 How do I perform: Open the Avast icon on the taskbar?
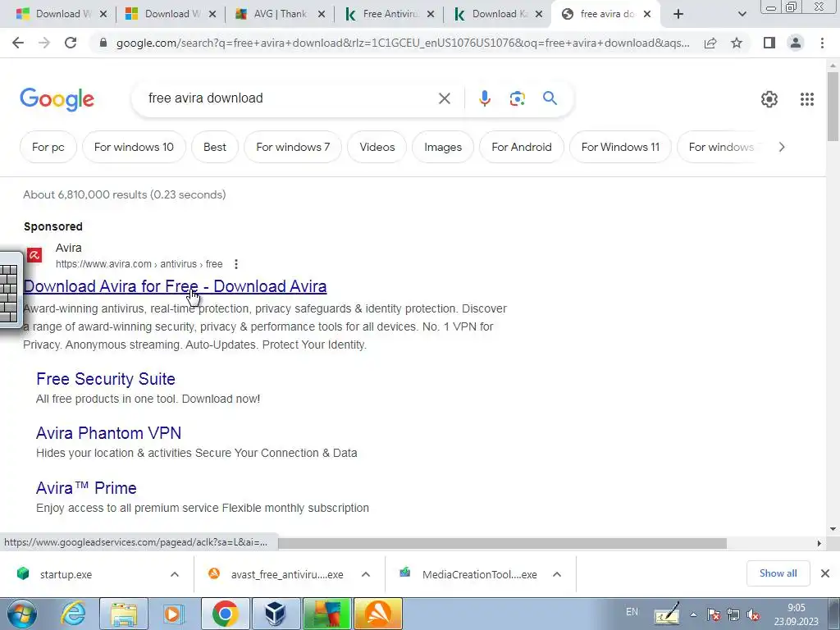tap(377, 614)
